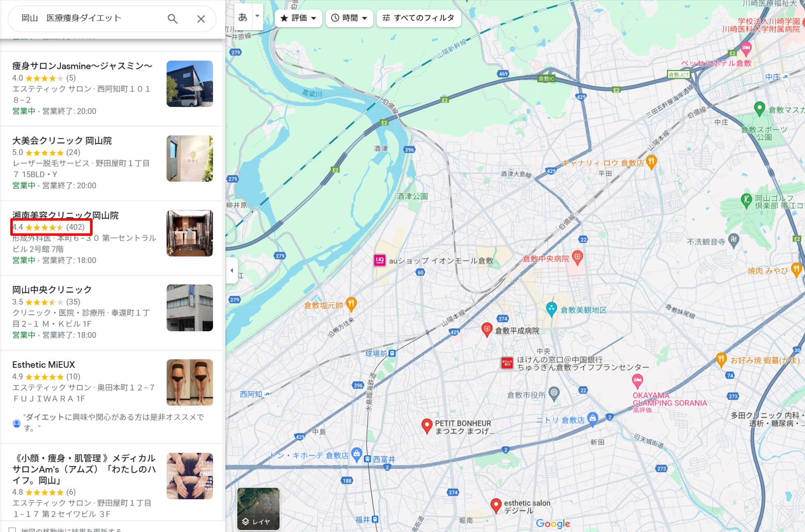805x532 pixels.
Task: Click the 西阿知 station label
Action: (251, 394)
